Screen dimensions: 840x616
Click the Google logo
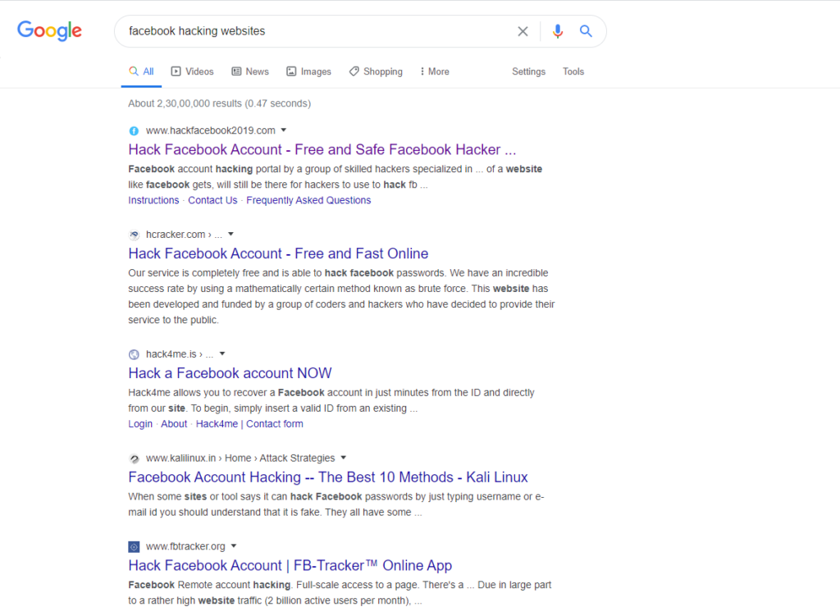click(49, 30)
